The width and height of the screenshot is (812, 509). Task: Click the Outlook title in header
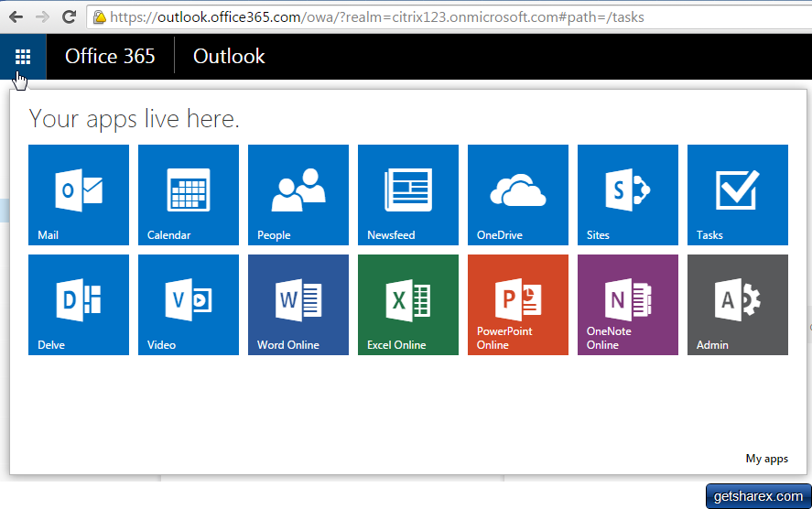(229, 57)
